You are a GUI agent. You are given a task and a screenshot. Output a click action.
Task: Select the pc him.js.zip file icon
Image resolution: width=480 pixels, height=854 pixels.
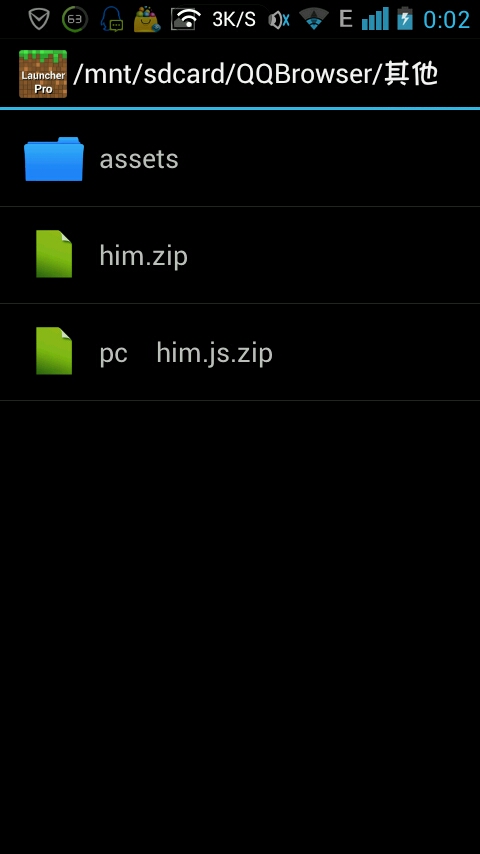[x=54, y=351]
